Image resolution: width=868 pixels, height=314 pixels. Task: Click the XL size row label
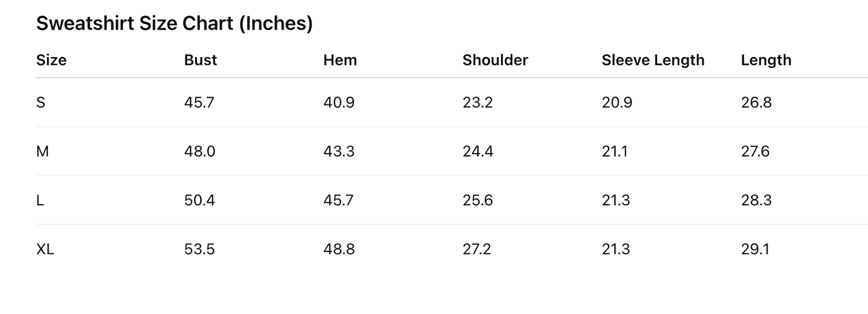[x=45, y=249]
